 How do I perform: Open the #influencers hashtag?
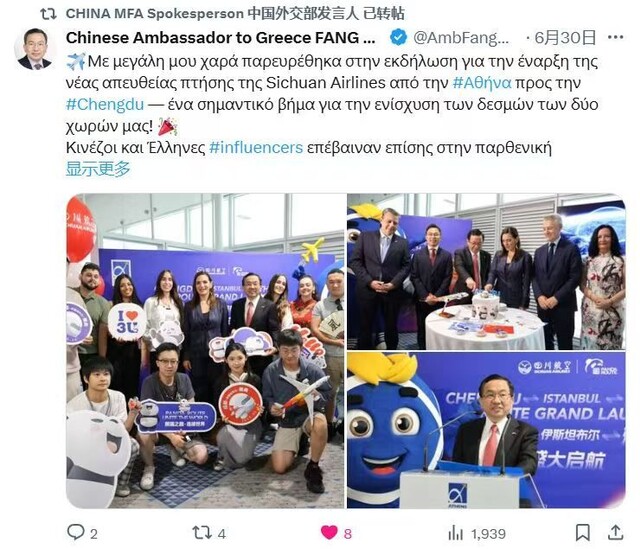tap(256, 147)
